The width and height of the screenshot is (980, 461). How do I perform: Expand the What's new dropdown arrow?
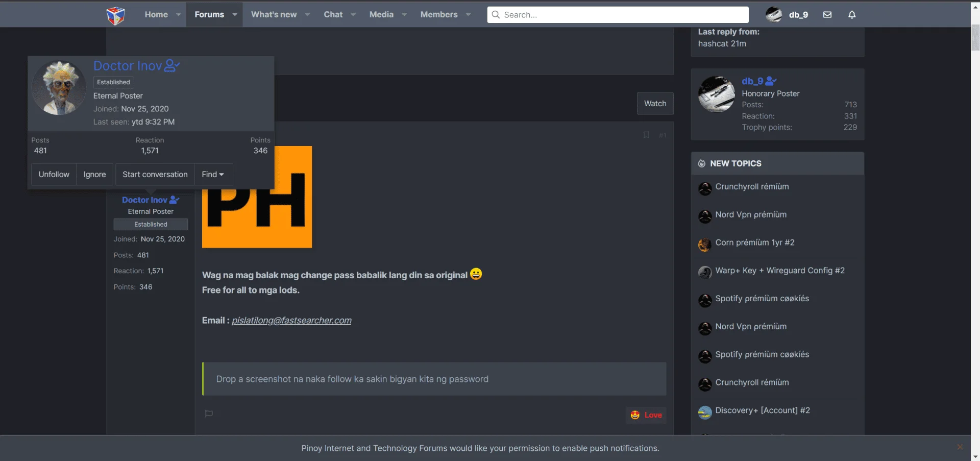[x=308, y=15]
